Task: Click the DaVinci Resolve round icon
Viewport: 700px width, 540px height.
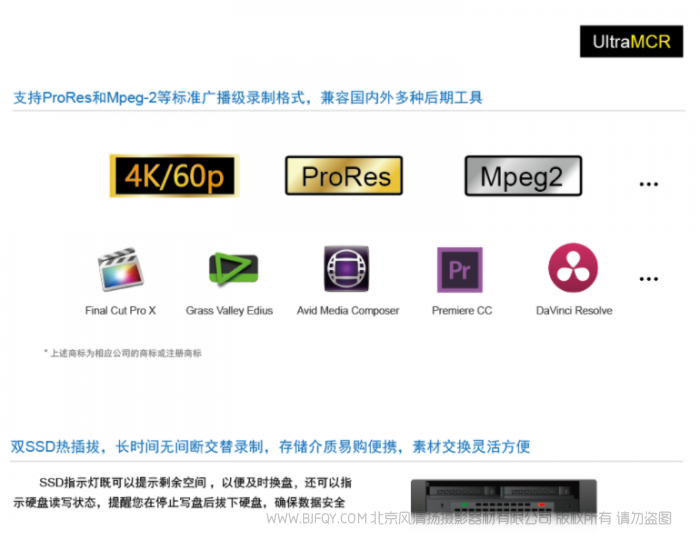Action: [x=573, y=268]
